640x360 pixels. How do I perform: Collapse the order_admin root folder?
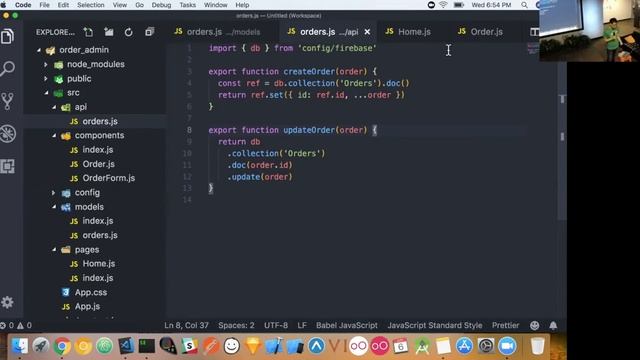click(39, 50)
